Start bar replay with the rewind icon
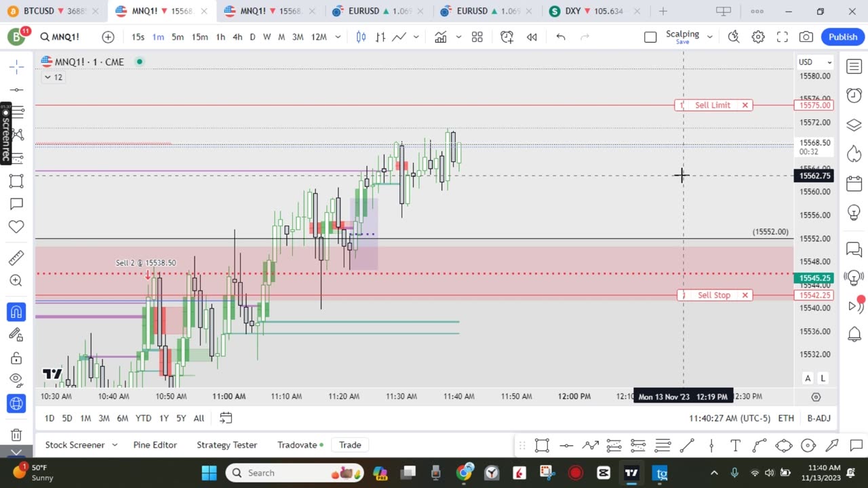 (532, 37)
